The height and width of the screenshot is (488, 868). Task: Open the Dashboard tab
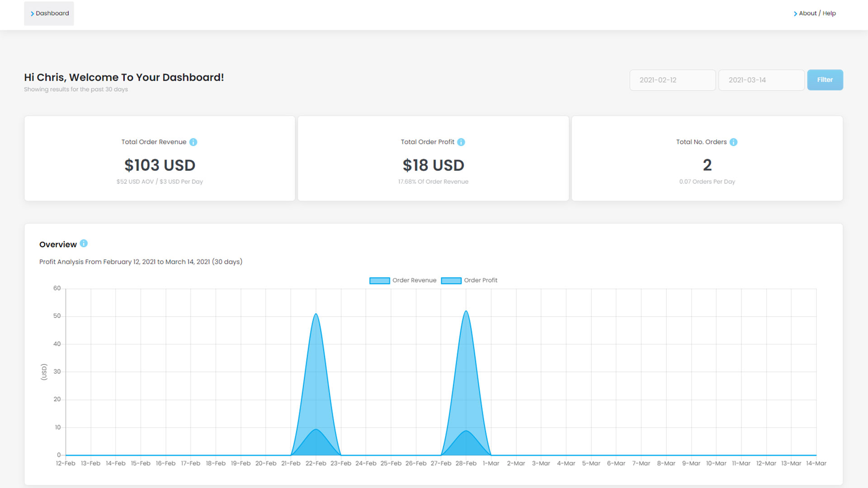(49, 14)
